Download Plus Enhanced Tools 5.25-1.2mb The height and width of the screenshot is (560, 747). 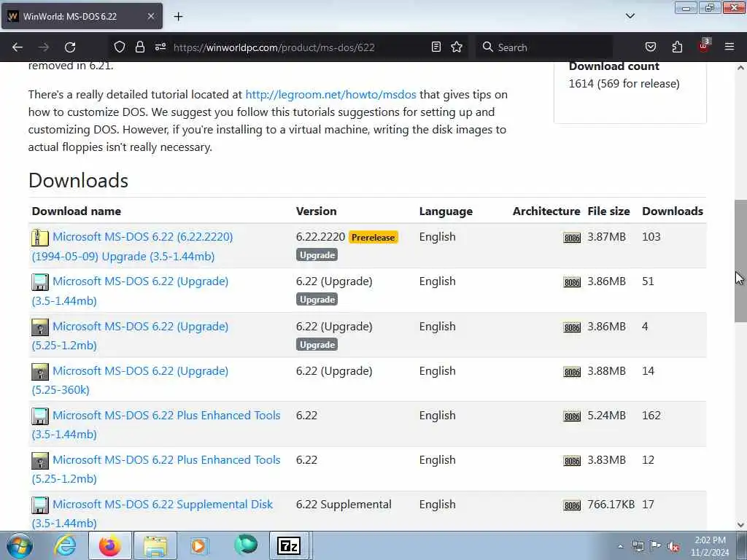tap(156, 469)
